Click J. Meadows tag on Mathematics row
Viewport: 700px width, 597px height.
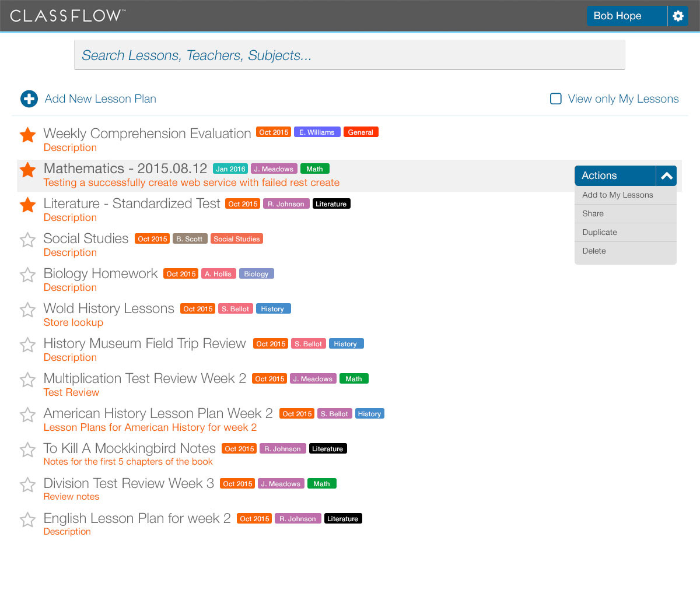[274, 169]
